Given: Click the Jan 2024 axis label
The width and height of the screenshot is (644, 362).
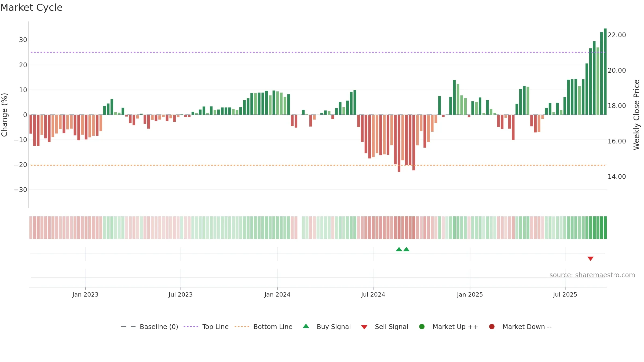Looking at the screenshot, I should (x=277, y=294).
